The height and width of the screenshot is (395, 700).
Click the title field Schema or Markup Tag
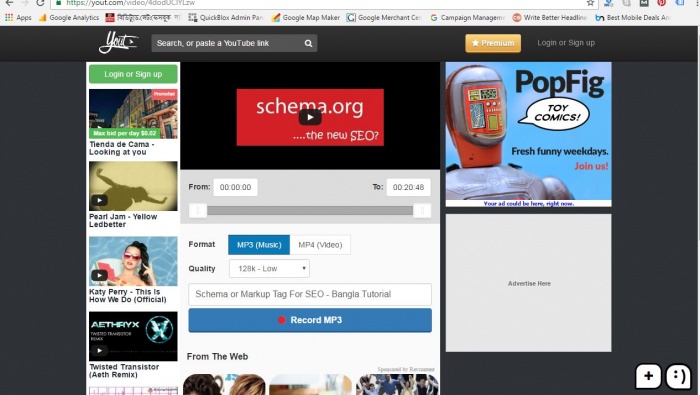click(310, 294)
